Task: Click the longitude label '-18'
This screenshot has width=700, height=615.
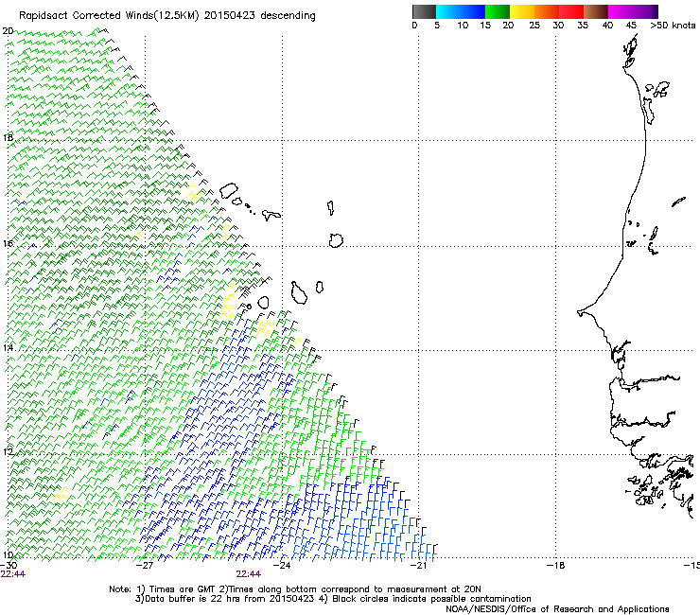Action: (x=555, y=566)
